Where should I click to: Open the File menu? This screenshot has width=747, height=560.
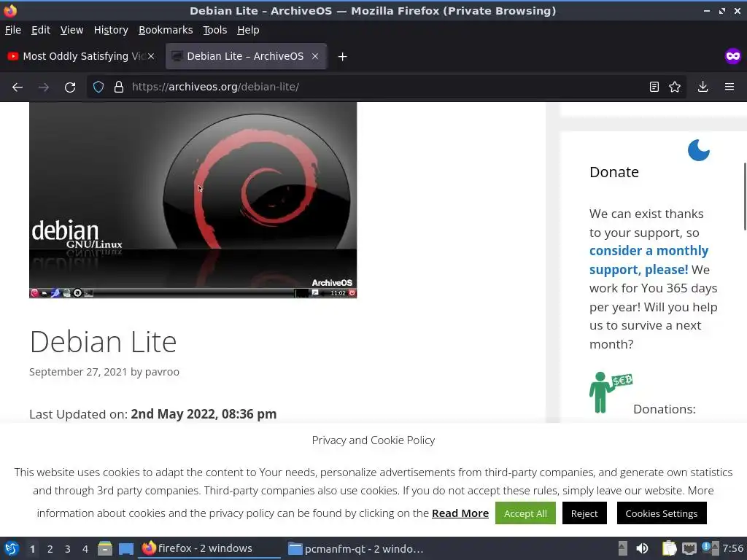point(13,30)
